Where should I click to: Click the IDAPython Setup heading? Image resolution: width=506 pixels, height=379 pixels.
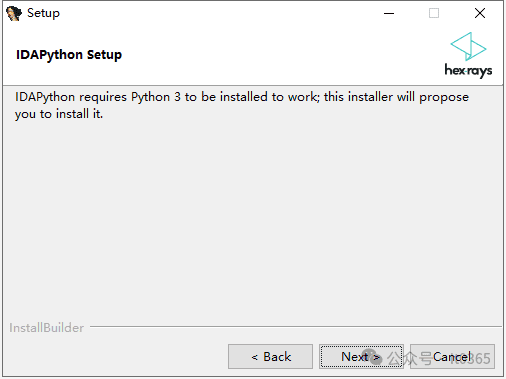(x=69, y=55)
